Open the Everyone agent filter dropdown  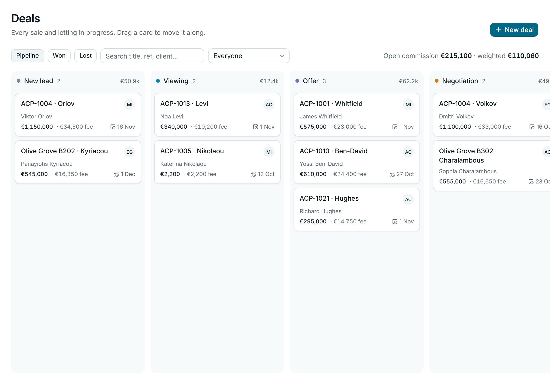coord(249,56)
